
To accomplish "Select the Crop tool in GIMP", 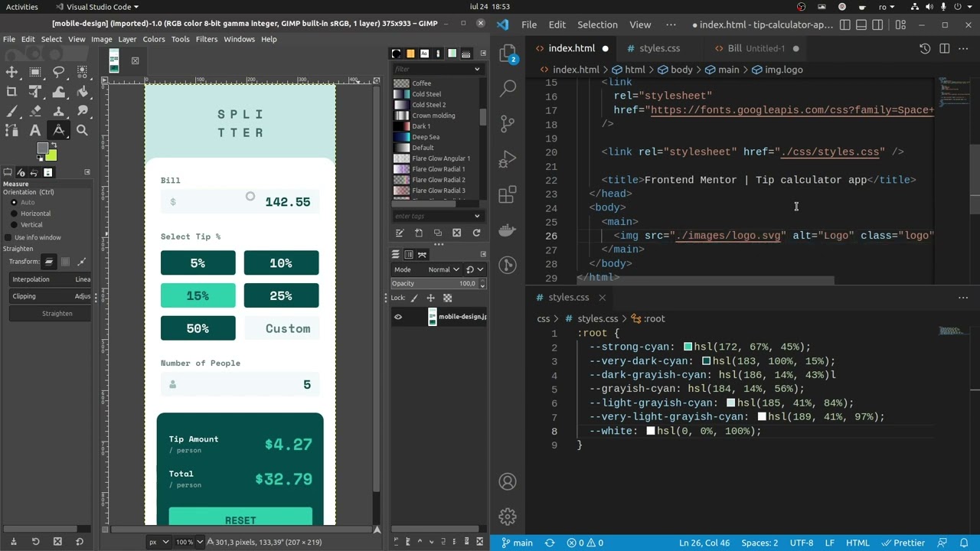I will click(11, 91).
